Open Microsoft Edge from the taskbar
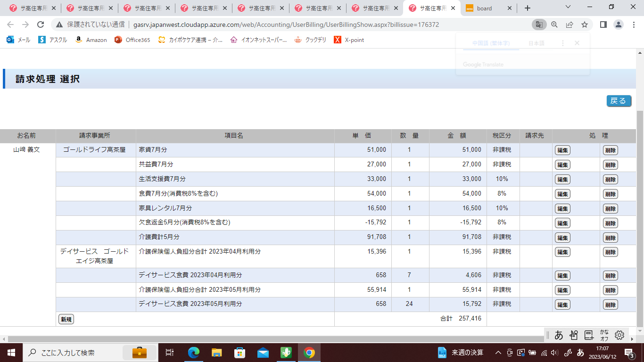The width and height of the screenshot is (644, 362). pyautogui.click(x=194, y=352)
